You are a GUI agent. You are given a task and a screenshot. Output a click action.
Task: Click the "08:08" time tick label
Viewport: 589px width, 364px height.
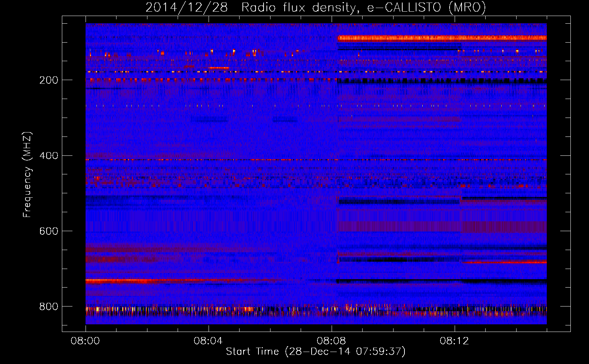[x=331, y=341]
